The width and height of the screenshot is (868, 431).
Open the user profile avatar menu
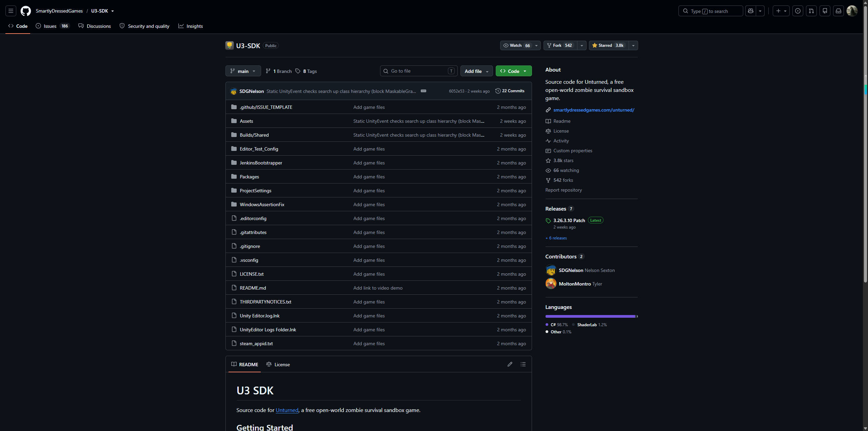tap(852, 11)
